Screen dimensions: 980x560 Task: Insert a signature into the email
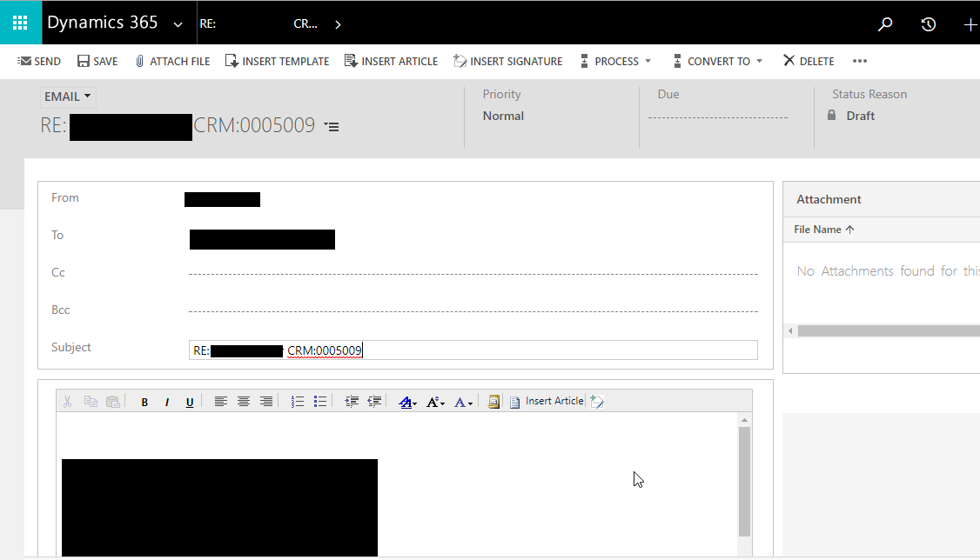(508, 61)
